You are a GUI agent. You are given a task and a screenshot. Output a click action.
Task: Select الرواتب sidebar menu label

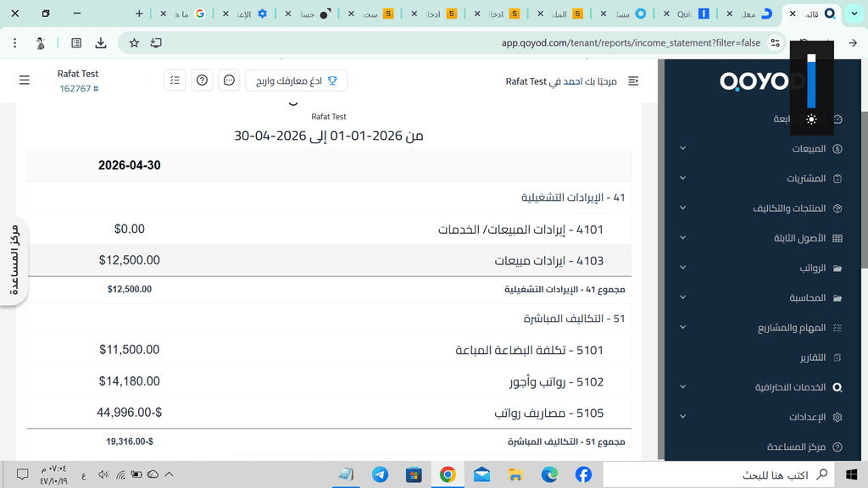tap(812, 269)
